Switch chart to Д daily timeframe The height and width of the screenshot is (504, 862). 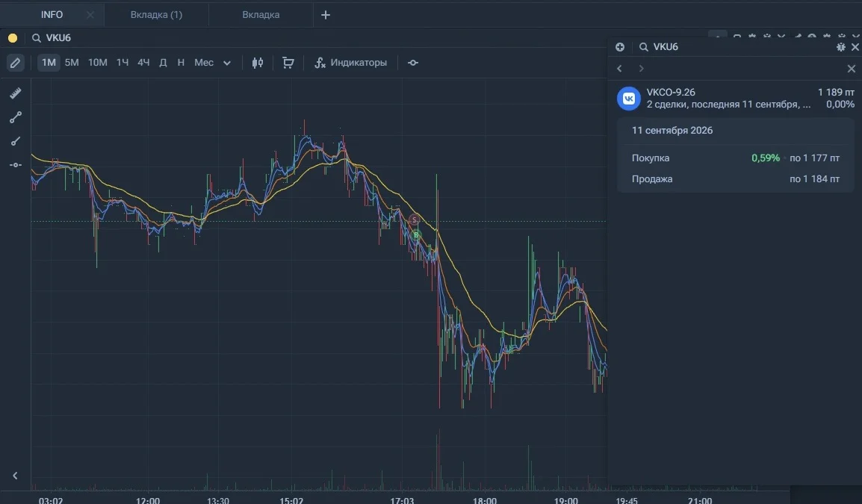pos(164,63)
